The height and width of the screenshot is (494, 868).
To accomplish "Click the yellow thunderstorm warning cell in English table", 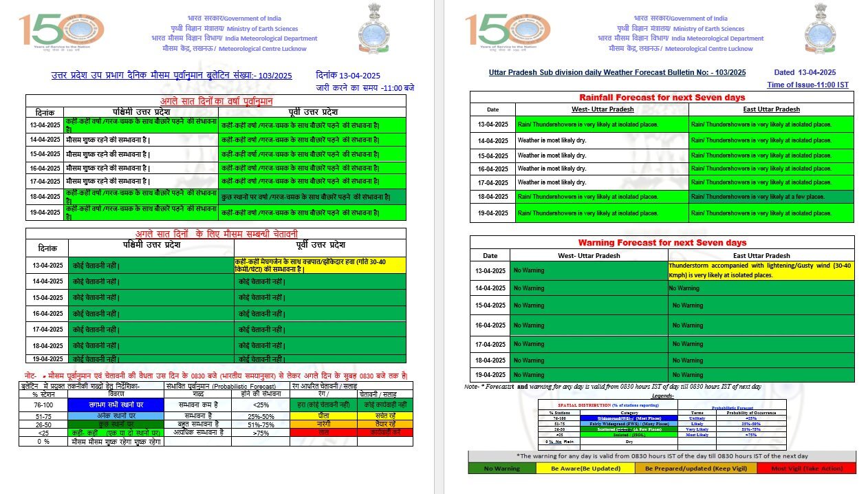I will [x=761, y=270].
